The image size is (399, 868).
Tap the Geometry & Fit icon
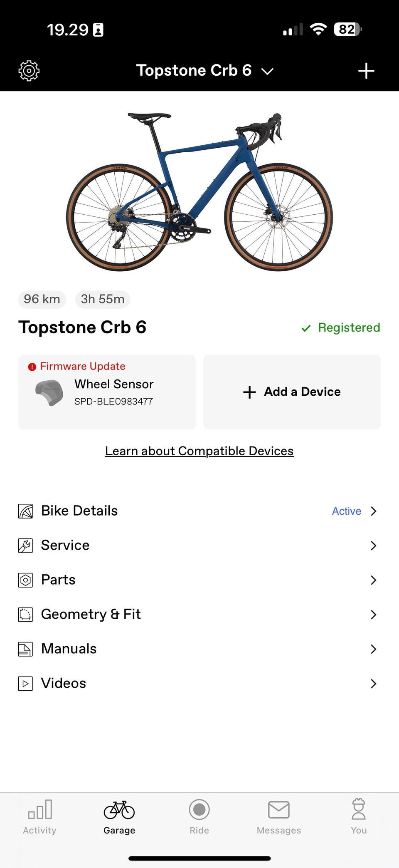pos(25,615)
